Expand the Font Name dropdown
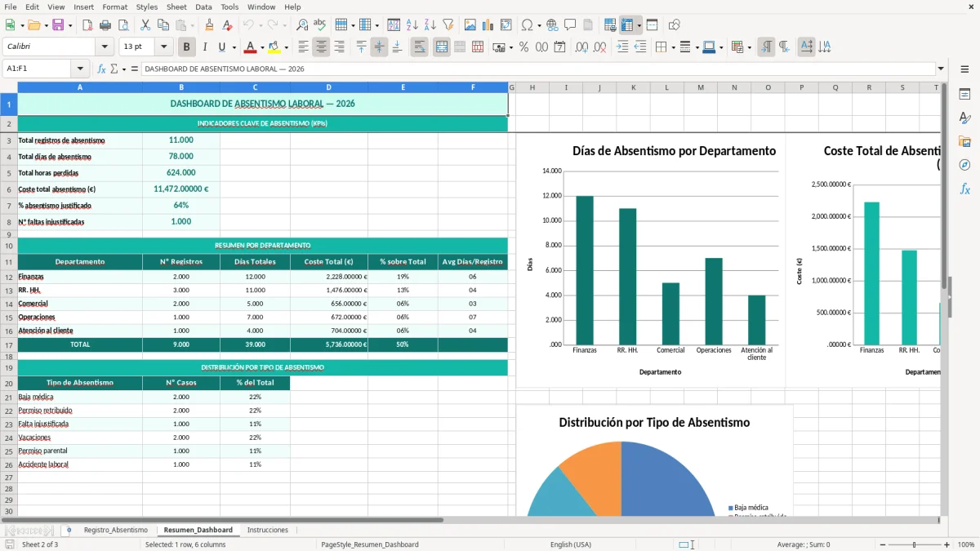This screenshot has width=980, height=551. coord(104,47)
